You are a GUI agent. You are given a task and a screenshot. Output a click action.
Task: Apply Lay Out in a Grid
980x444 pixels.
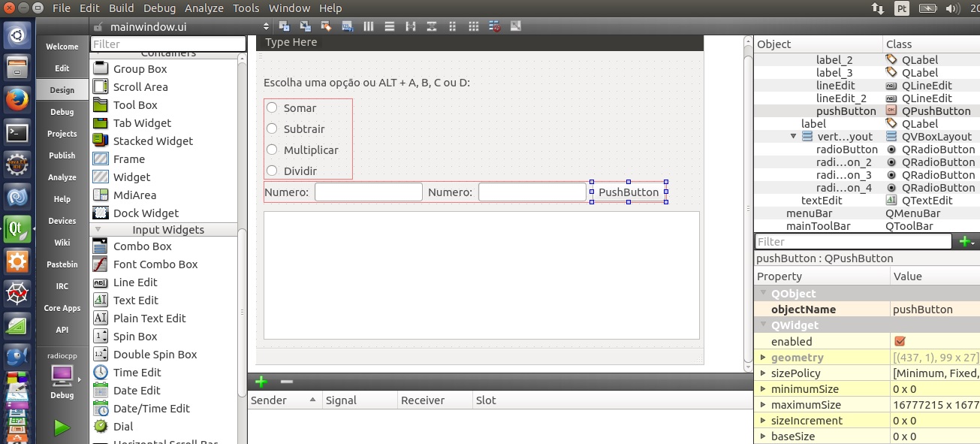(474, 26)
